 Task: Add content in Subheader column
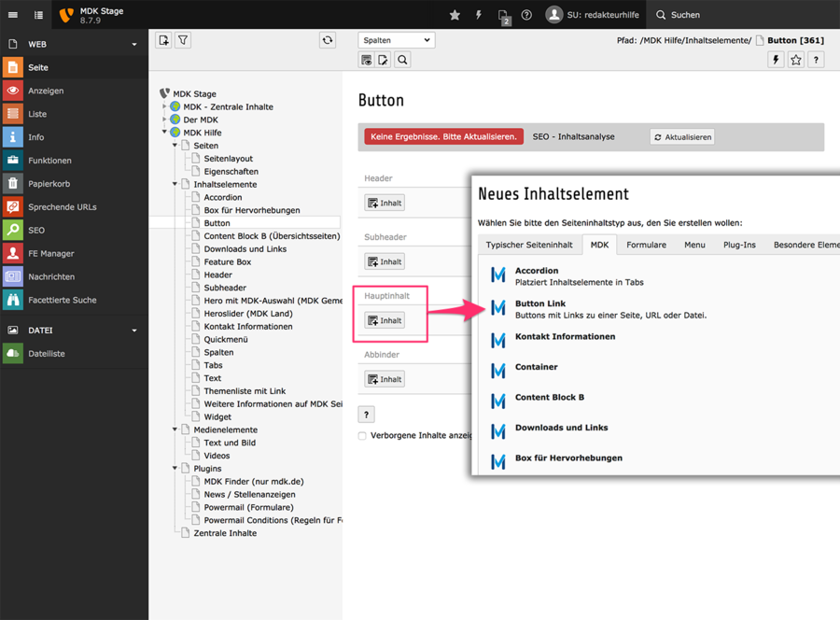[x=385, y=262]
